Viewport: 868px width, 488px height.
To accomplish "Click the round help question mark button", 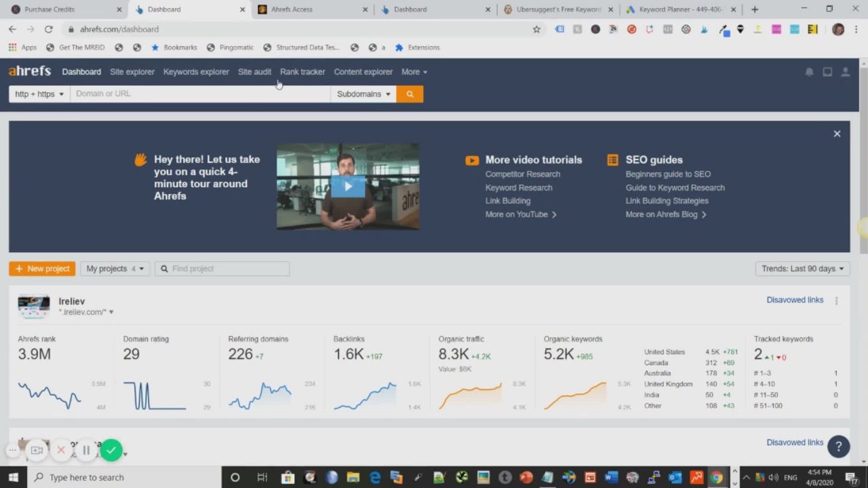I will pyautogui.click(x=839, y=446).
